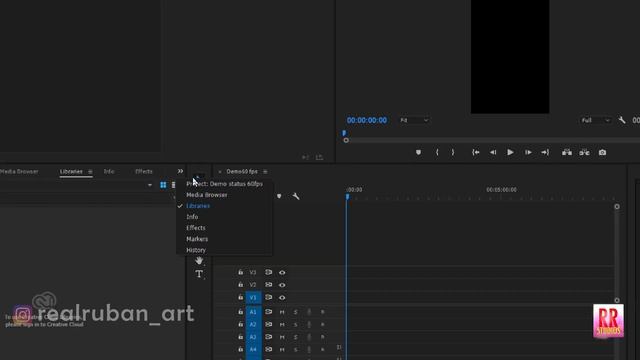Switch to the Effects tab
Image resolution: width=640 pixels, height=360 pixels.
[x=144, y=171]
